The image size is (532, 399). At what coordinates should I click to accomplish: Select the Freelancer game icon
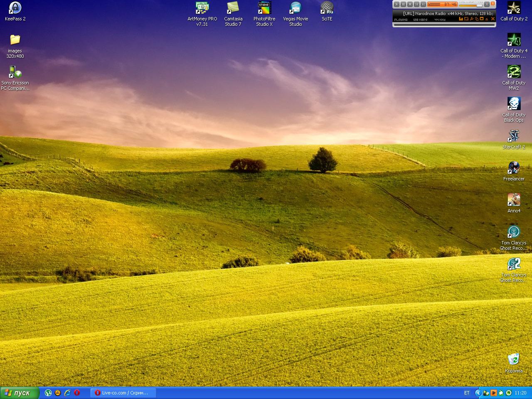tap(514, 168)
